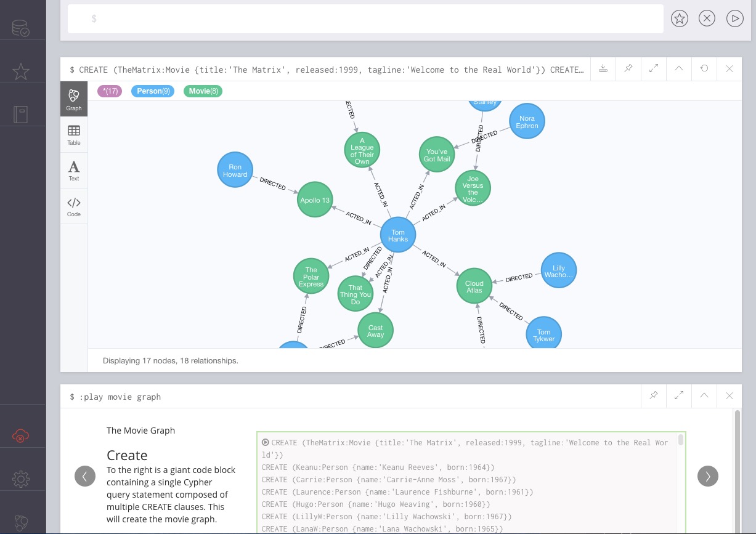The width and height of the screenshot is (756, 534).
Task: Rerun the CREATE query with the refresh icon
Action: [x=704, y=69]
